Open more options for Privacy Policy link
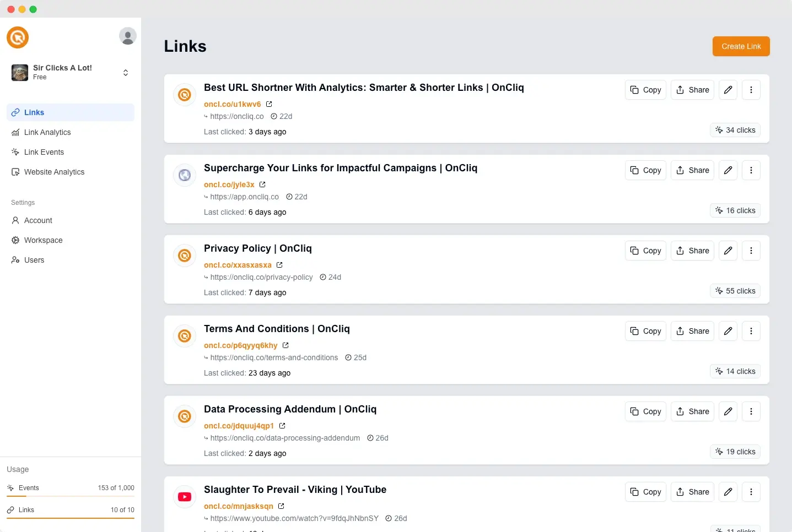792x532 pixels. point(751,251)
